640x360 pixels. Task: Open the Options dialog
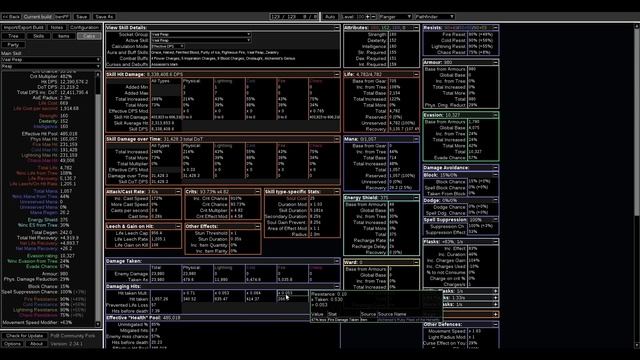point(12,344)
